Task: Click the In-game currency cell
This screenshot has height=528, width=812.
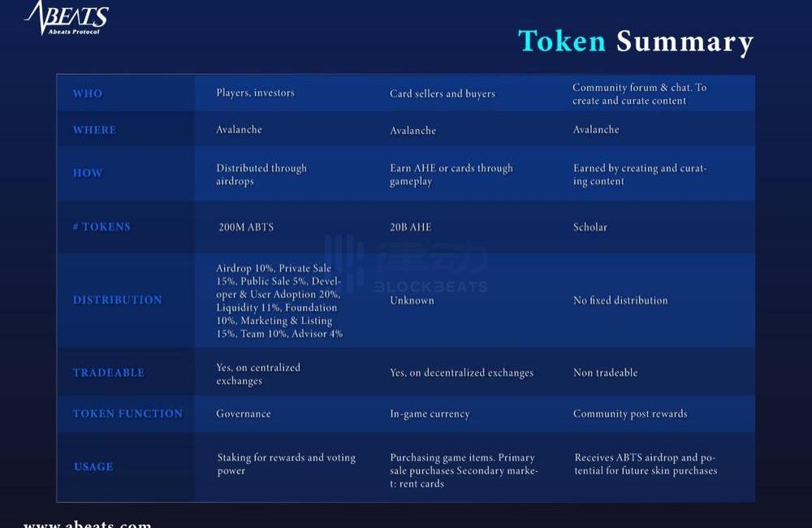Action: tap(430, 413)
